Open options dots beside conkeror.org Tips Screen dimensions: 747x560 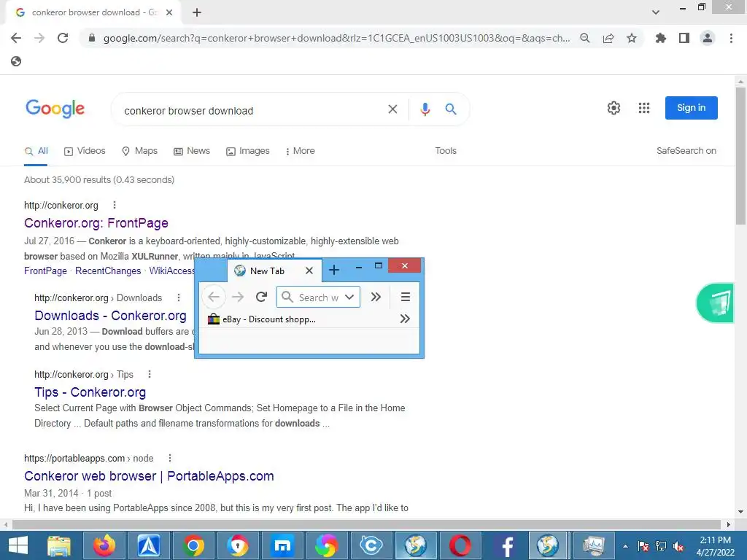pos(149,374)
